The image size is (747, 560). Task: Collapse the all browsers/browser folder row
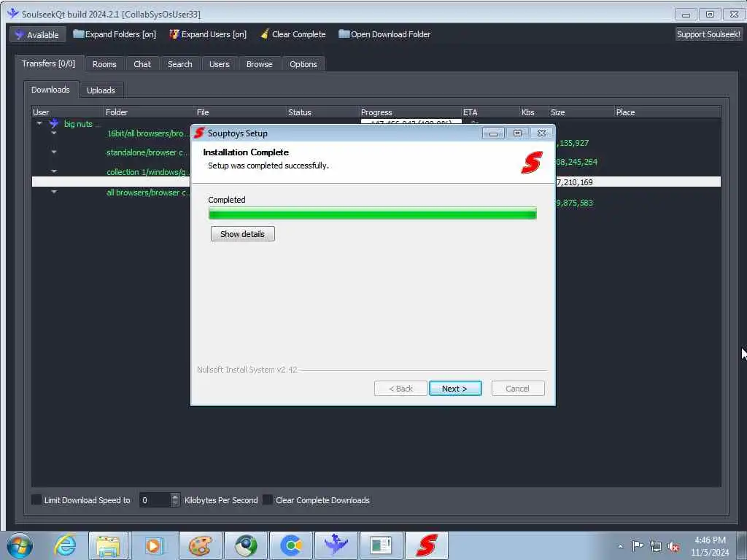54,192
